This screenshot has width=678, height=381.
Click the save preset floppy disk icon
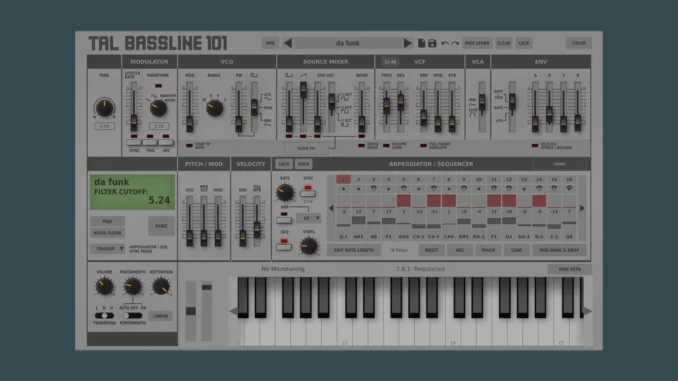click(432, 43)
